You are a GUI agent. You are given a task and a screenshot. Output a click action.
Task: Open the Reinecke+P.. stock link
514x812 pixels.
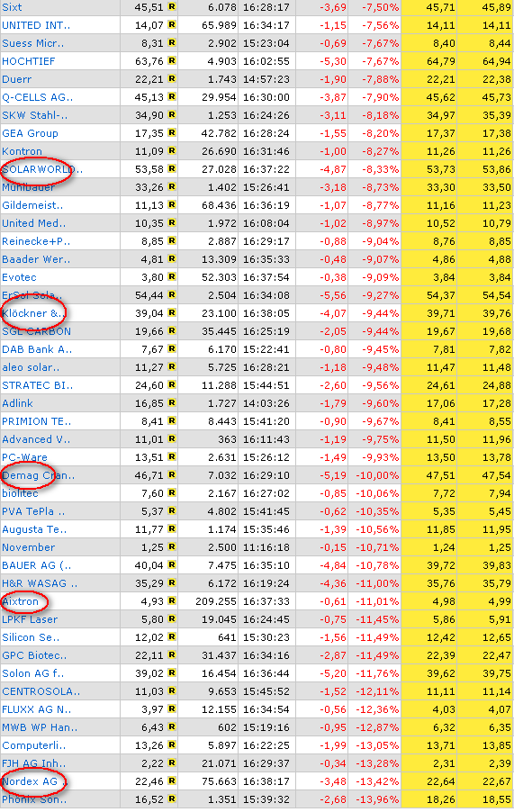[x=36, y=242]
